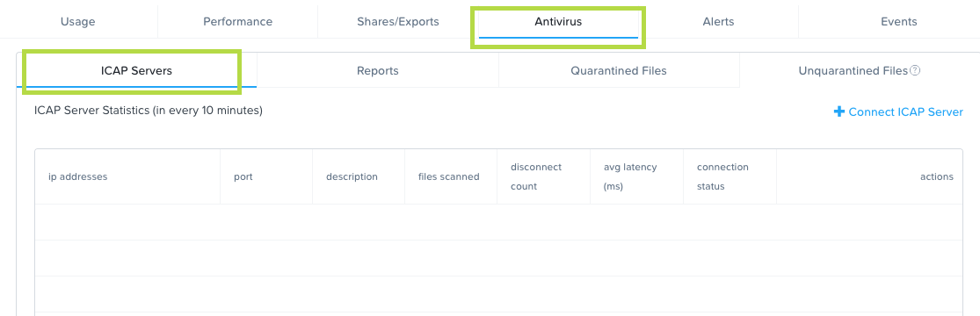The image size is (980, 316).
Task: Switch to the Performance tab
Action: 237,22
